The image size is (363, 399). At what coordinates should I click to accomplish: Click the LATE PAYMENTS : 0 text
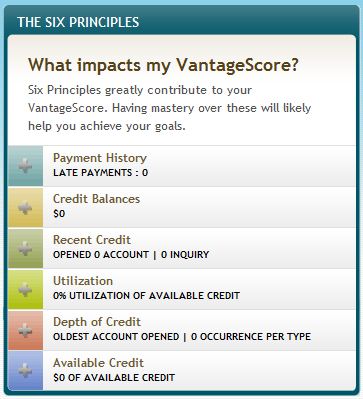[100, 173]
